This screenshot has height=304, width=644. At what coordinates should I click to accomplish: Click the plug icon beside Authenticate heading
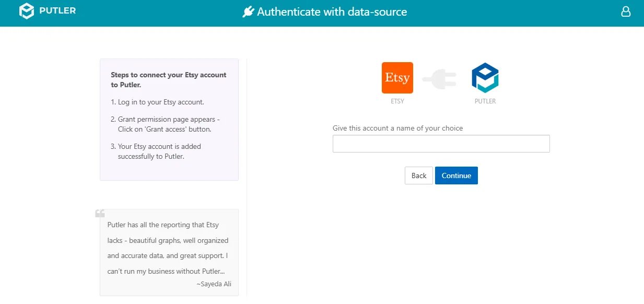click(x=248, y=11)
